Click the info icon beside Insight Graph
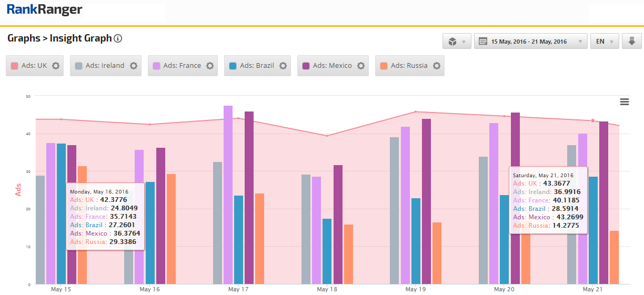The width and height of the screenshot is (644, 295). (x=118, y=38)
